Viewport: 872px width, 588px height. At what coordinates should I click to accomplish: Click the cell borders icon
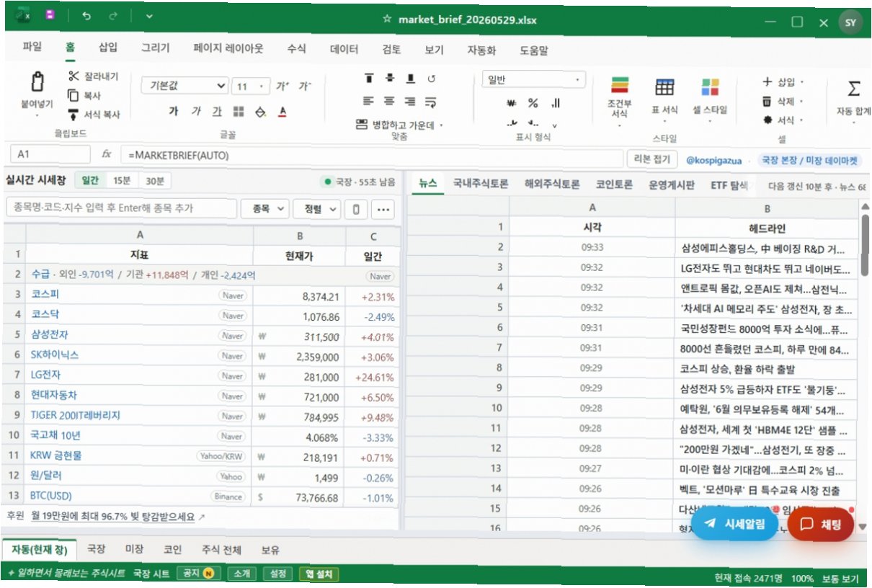tap(239, 112)
